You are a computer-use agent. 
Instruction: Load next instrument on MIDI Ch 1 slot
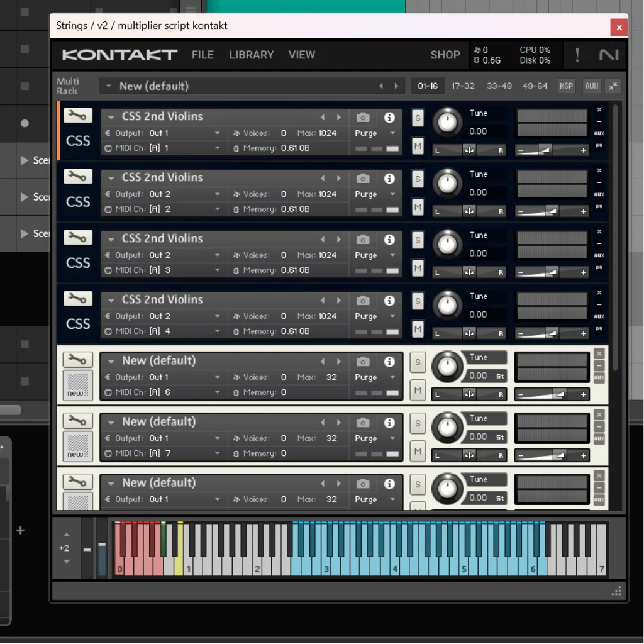339,118
